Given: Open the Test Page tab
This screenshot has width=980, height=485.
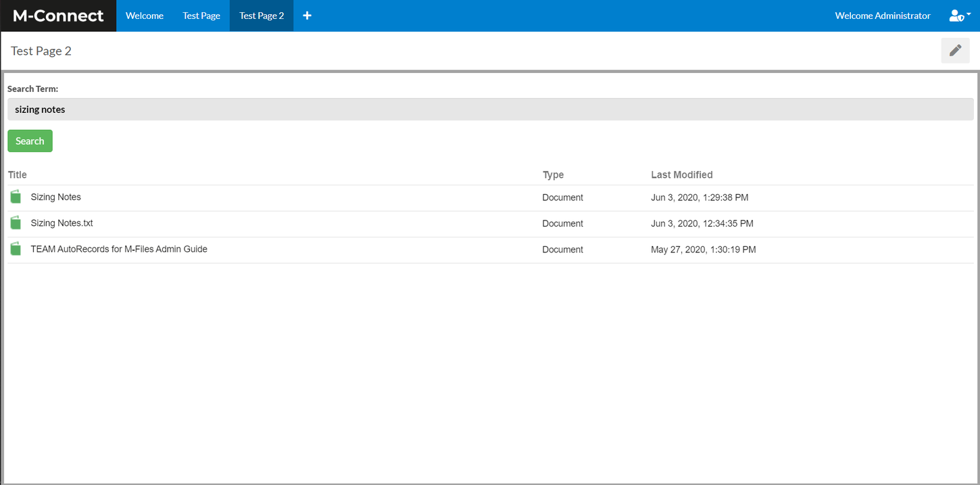Looking at the screenshot, I should tap(201, 16).
